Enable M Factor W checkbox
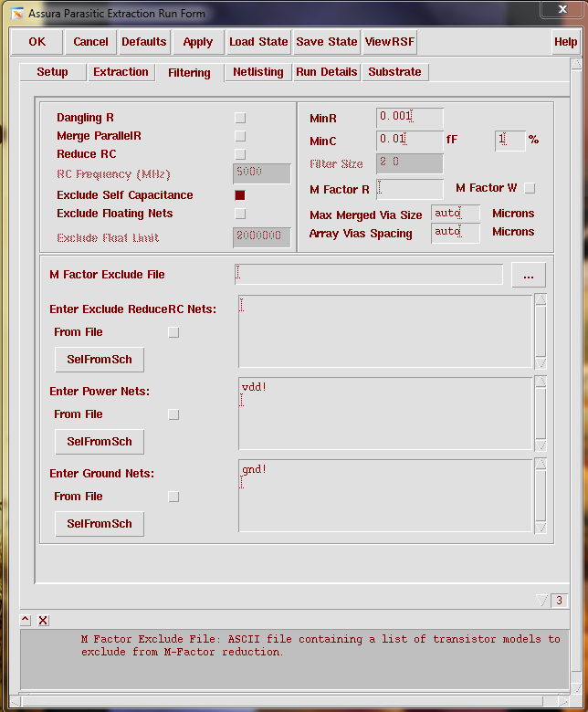The width and height of the screenshot is (588, 712). 530,188
